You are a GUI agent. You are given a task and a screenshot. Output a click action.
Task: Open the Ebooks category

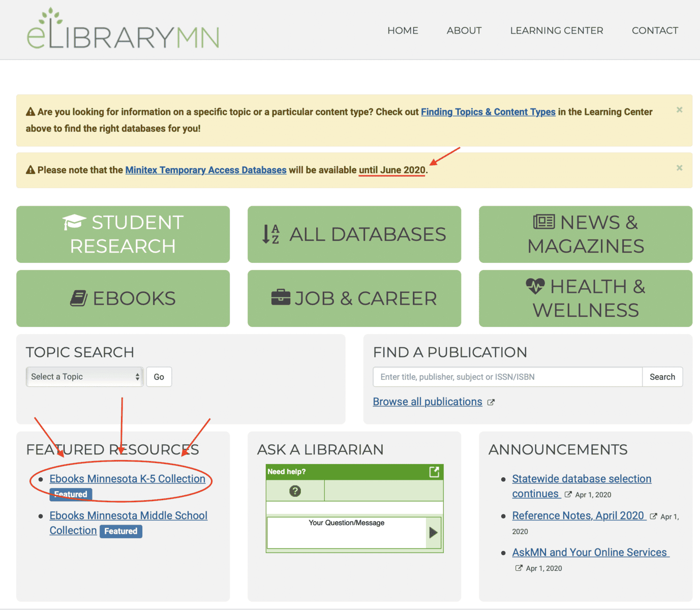pyautogui.click(x=123, y=298)
